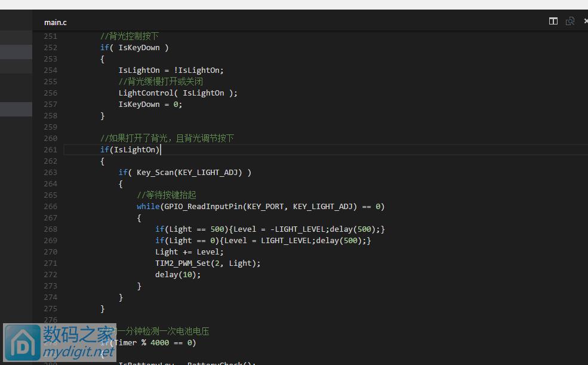Click line number 268 in the gutter
This screenshot has height=365, width=588.
(50, 229)
